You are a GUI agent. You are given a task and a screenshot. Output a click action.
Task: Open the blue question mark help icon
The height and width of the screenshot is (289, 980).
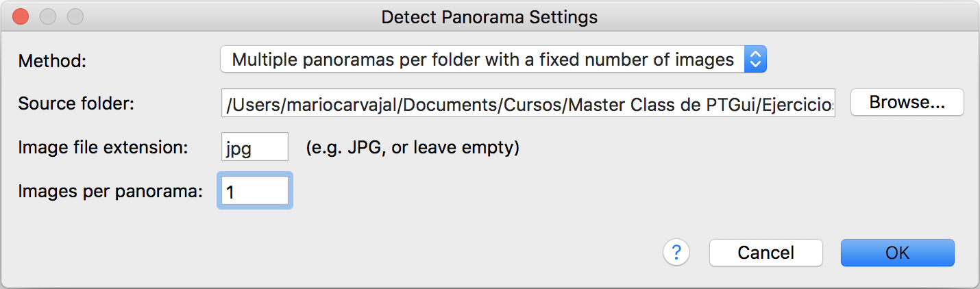676,253
